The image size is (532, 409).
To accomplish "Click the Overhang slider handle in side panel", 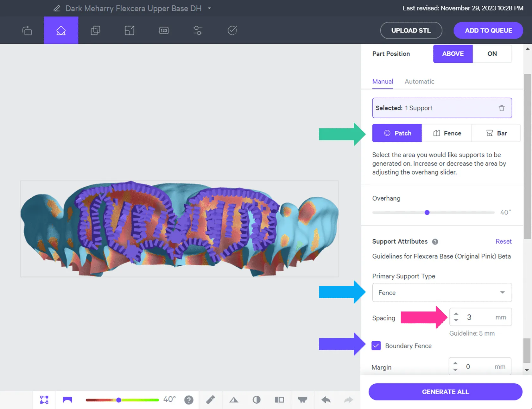I will (x=427, y=213).
